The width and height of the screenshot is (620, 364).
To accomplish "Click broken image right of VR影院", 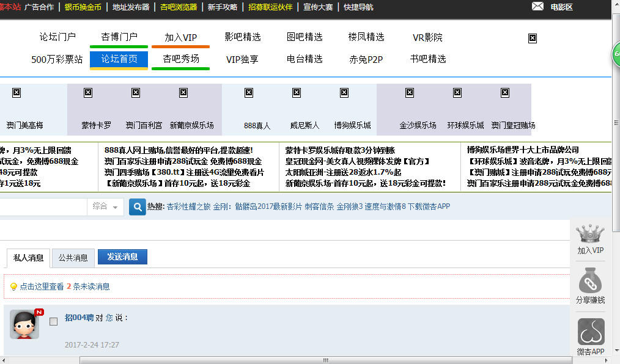I will point(533,38).
